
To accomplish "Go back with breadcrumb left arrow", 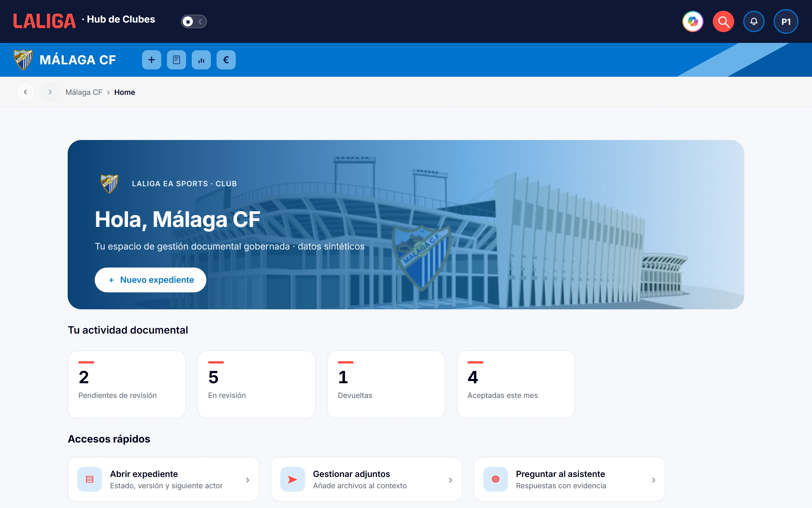I will click(x=25, y=92).
